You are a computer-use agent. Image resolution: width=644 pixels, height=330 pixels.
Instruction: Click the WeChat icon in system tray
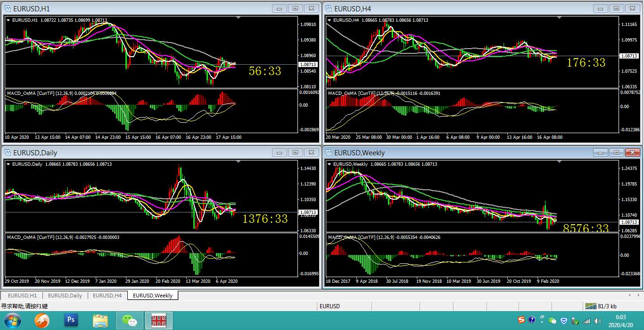[x=553, y=321]
